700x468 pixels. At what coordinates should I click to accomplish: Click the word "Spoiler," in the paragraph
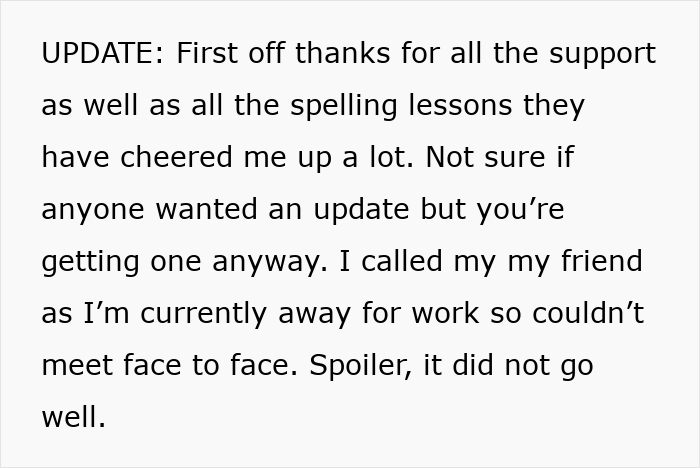(x=361, y=367)
